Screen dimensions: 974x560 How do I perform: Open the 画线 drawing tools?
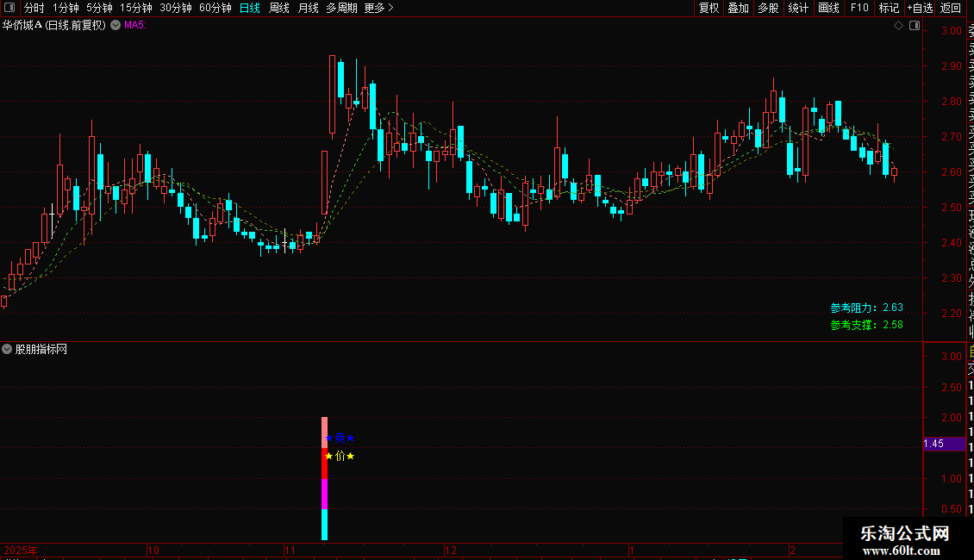coord(828,8)
